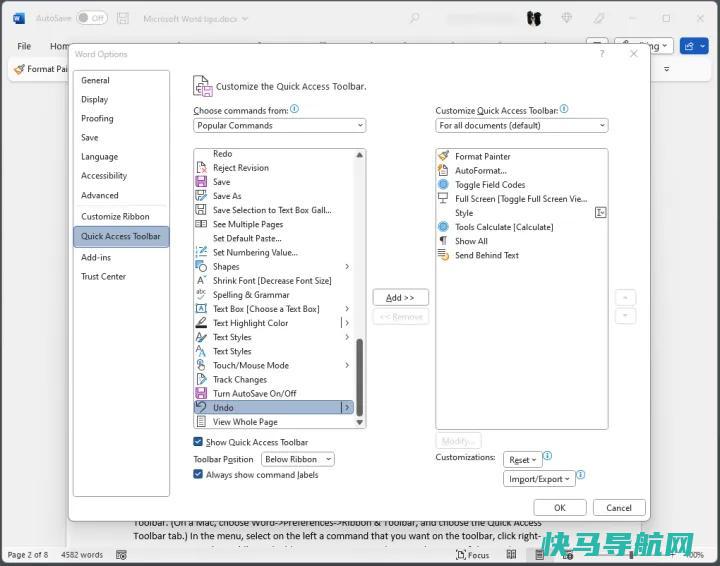Cancel the Word Options dialog

pyautogui.click(x=619, y=508)
